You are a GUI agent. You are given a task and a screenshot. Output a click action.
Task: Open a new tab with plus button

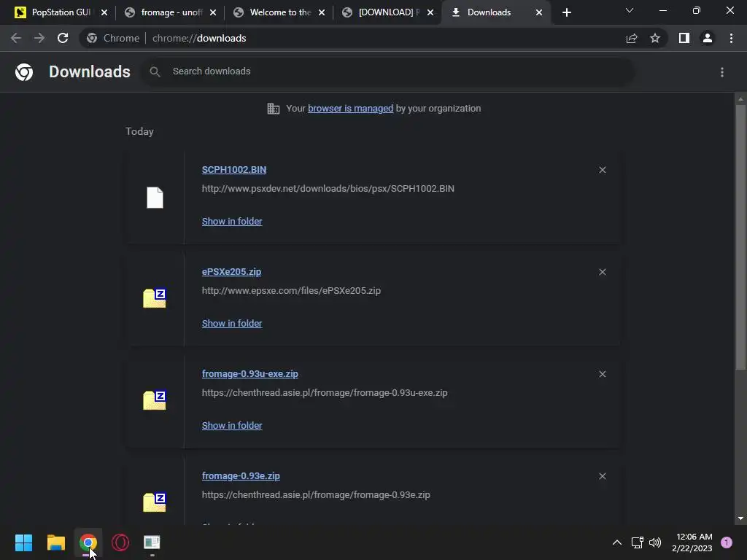(566, 12)
